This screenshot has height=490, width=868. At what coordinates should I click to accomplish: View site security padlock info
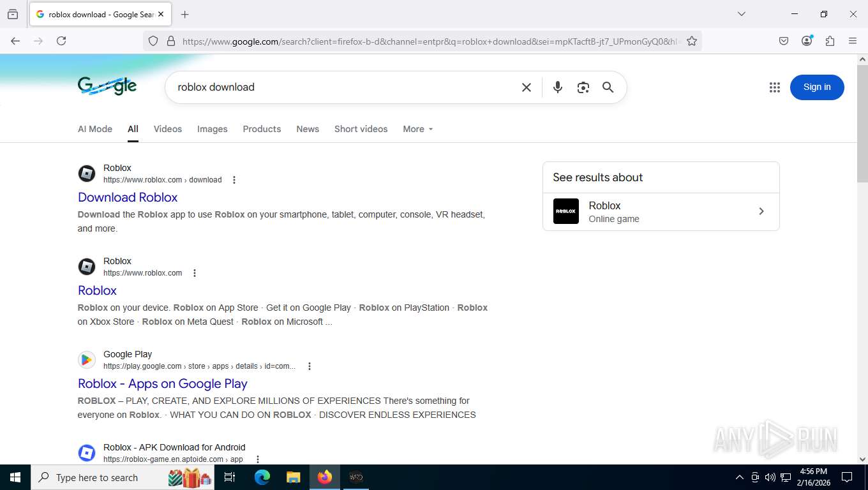170,41
